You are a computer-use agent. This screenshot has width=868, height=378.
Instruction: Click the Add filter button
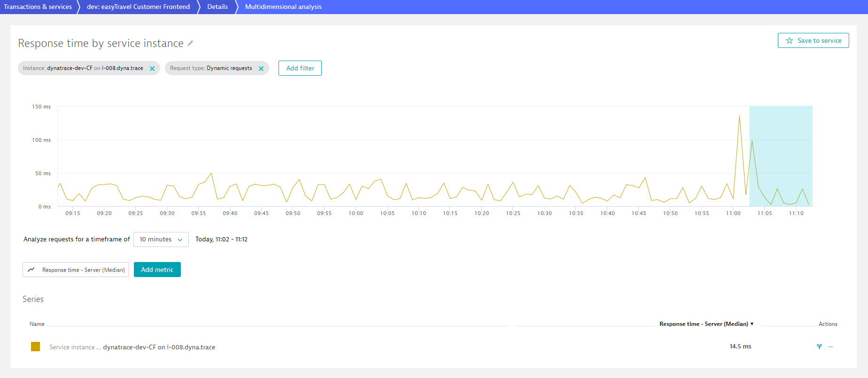pos(300,68)
